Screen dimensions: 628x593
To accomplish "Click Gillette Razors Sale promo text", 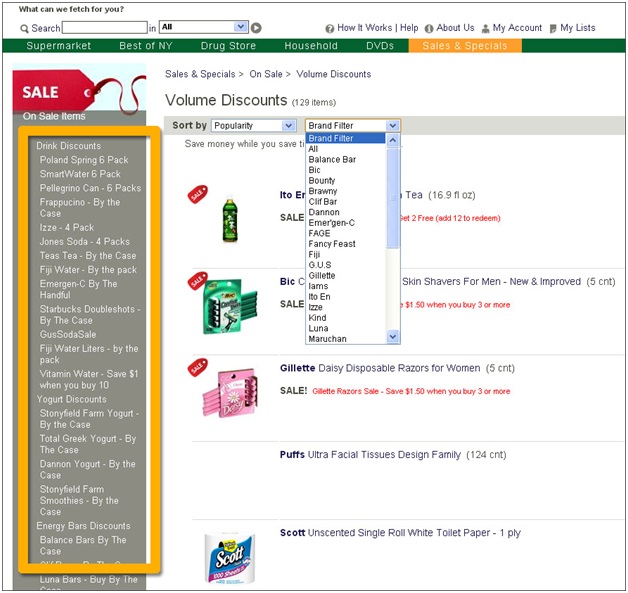I will coord(411,391).
